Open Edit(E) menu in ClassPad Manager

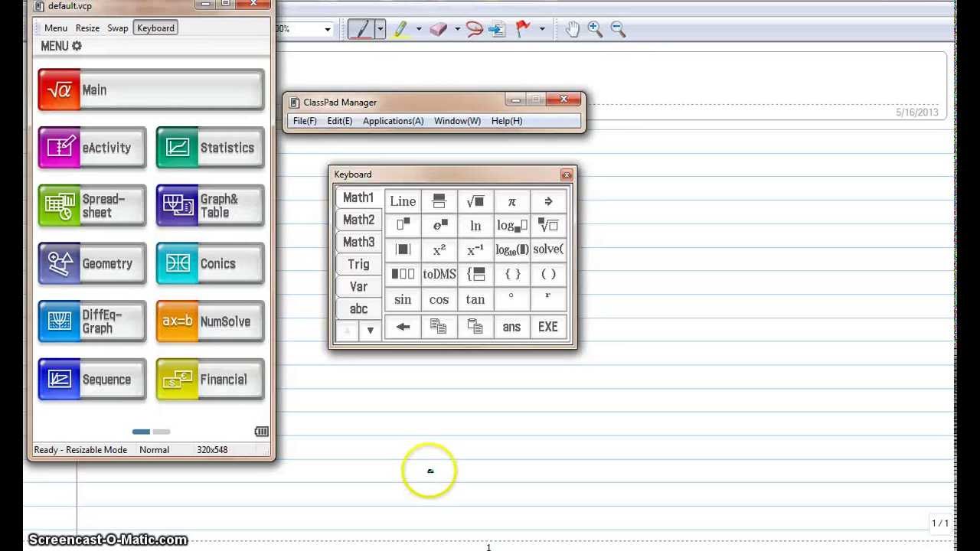pos(340,121)
